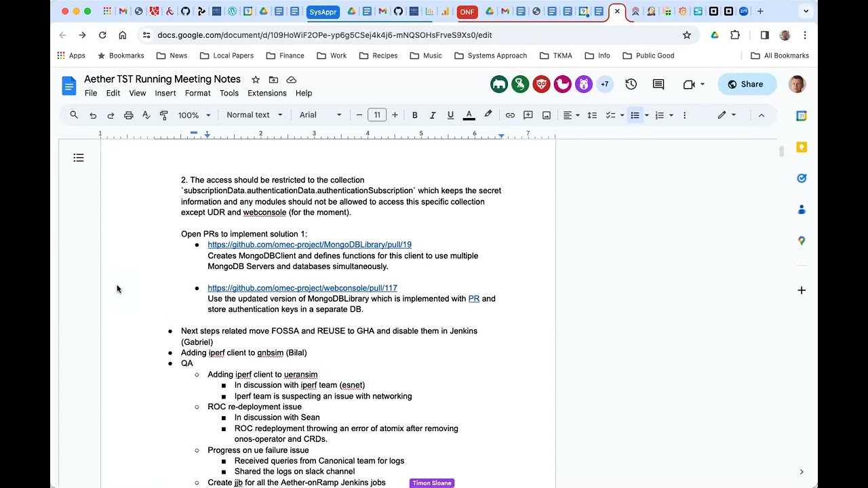Click the font size field showing 11
The height and width of the screenshot is (488, 868).
377,115
